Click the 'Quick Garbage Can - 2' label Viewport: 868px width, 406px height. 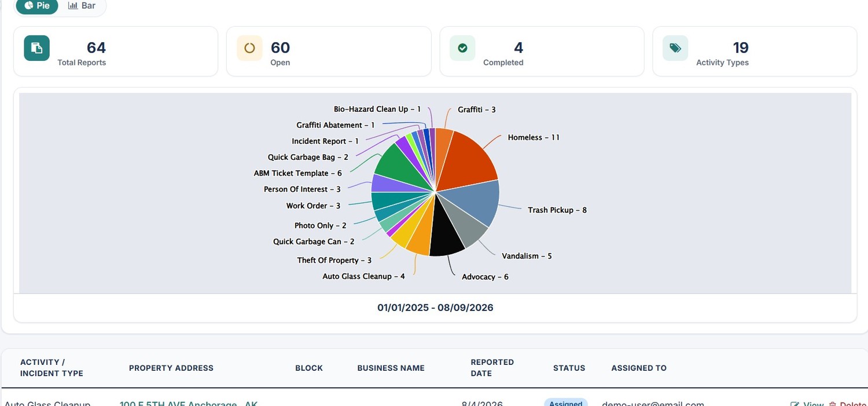point(314,242)
